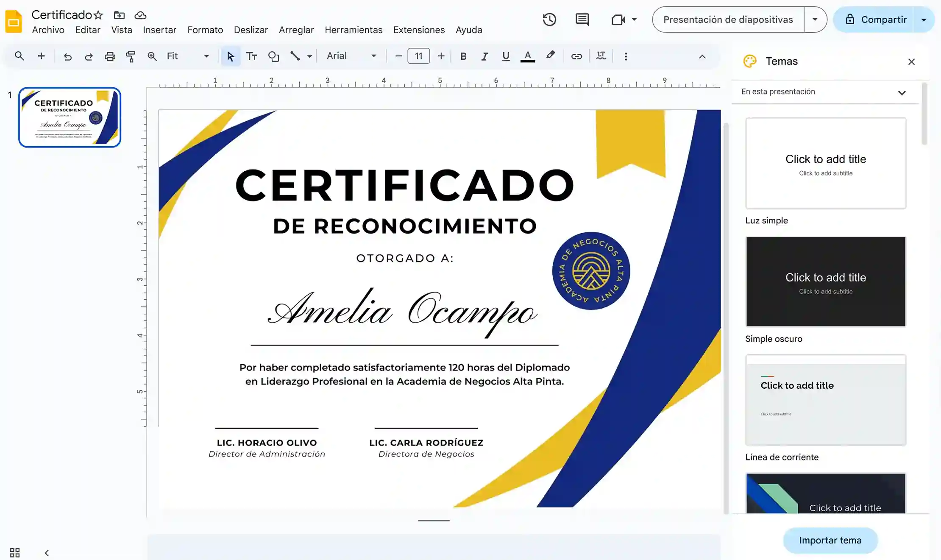
Task: Open the Fit zoom level dropdown
Action: coord(188,56)
